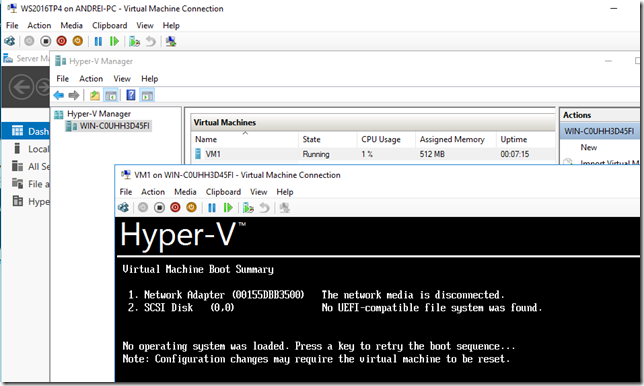Sort by Uptime column header

coord(525,139)
